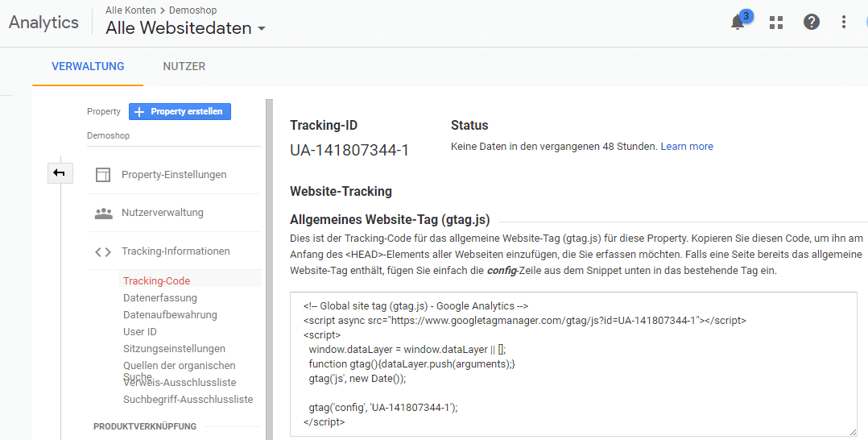Click the Demoshop property name label
This screenshot has width=868, height=440.
(x=108, y=135)
